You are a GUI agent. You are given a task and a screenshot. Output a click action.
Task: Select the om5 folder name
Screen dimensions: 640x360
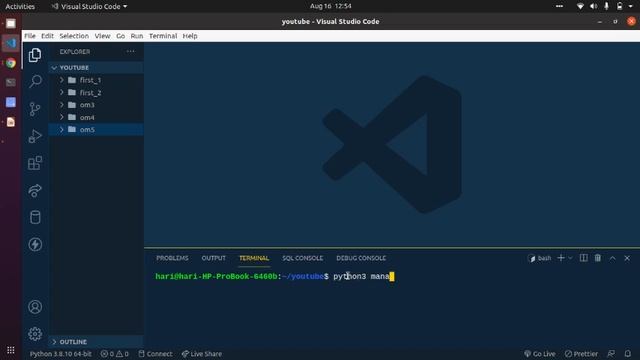point(87,129)
